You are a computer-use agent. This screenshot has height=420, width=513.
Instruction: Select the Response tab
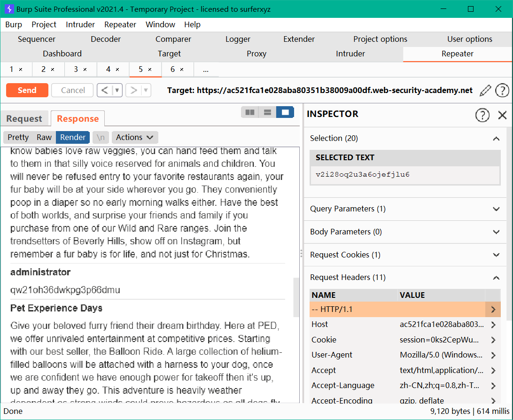tap(78, 118)
